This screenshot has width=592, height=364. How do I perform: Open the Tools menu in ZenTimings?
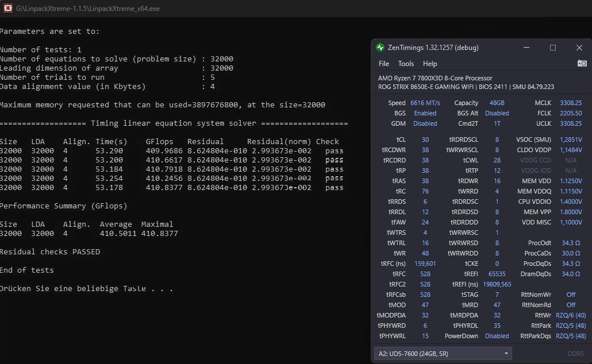point(406,64)
